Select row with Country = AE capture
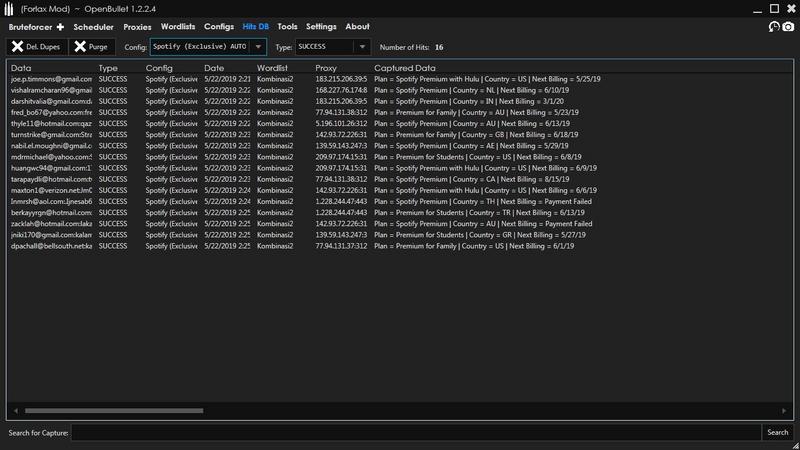The width and height of the screenshot is (800, 450). pos(400,146)
